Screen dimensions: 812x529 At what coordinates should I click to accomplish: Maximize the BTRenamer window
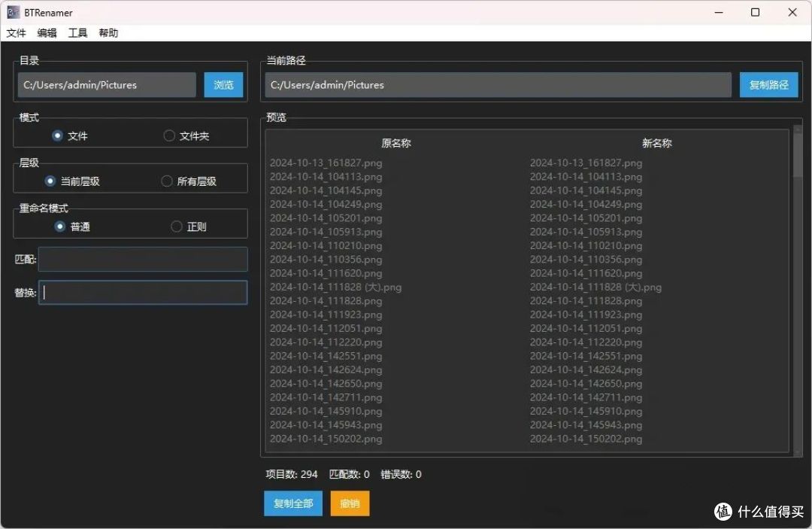pos(755,13)
